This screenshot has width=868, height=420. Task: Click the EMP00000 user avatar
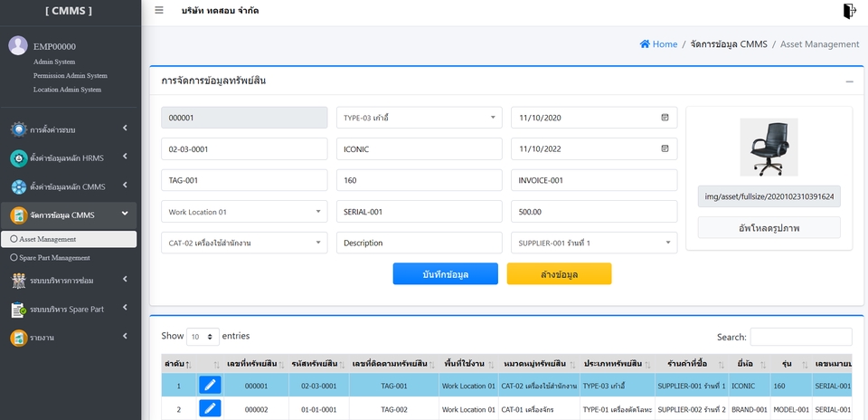tap(18, 45)
